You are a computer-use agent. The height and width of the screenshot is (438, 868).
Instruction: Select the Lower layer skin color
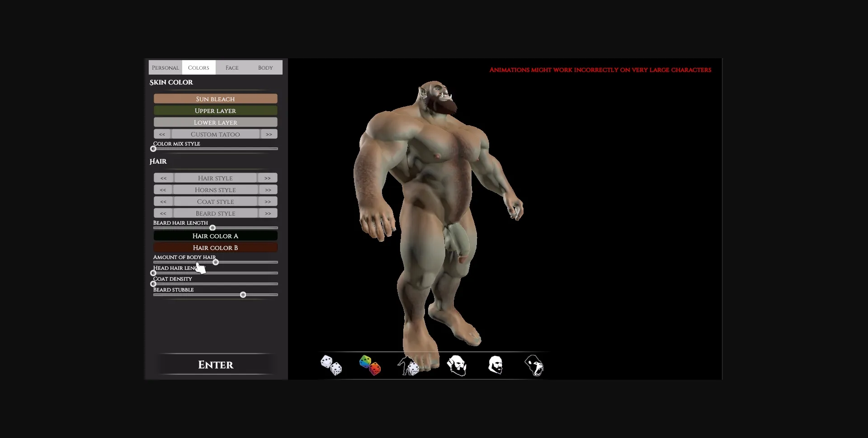coord(215,122)
